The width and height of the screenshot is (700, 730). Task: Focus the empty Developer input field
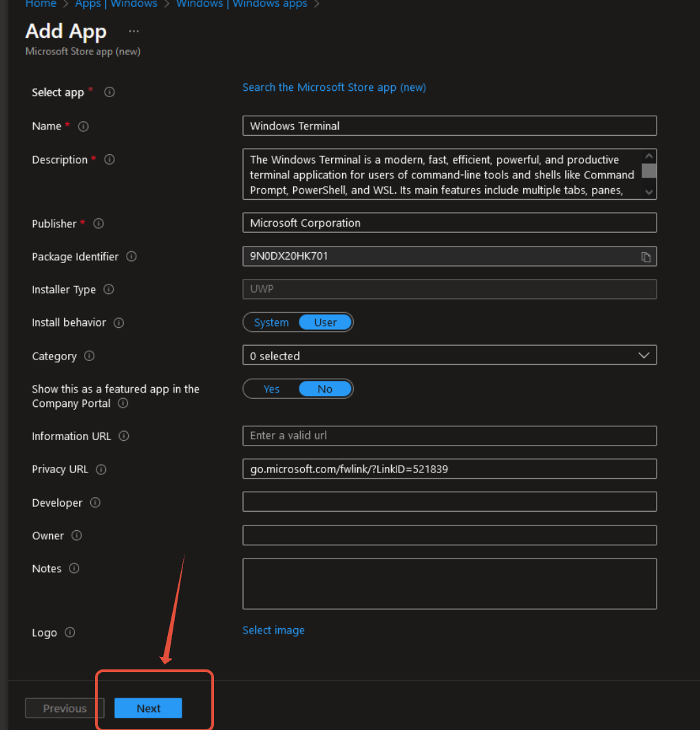449,502
